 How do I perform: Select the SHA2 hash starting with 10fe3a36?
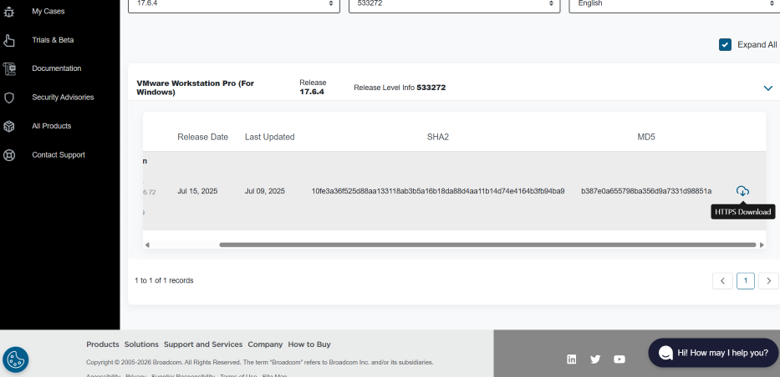point(438,191)
